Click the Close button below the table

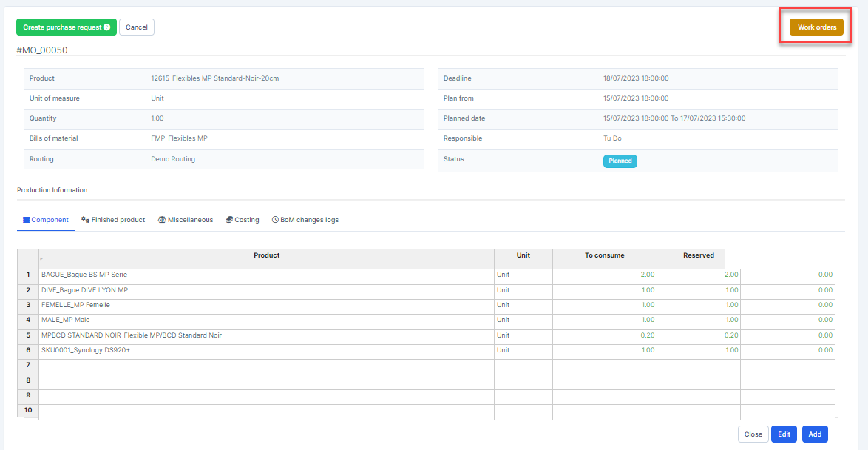753,434
